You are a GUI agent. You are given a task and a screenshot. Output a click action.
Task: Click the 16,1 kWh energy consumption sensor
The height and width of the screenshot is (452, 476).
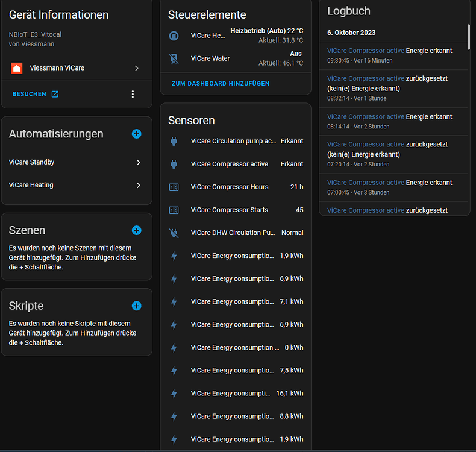pos(235,393)
